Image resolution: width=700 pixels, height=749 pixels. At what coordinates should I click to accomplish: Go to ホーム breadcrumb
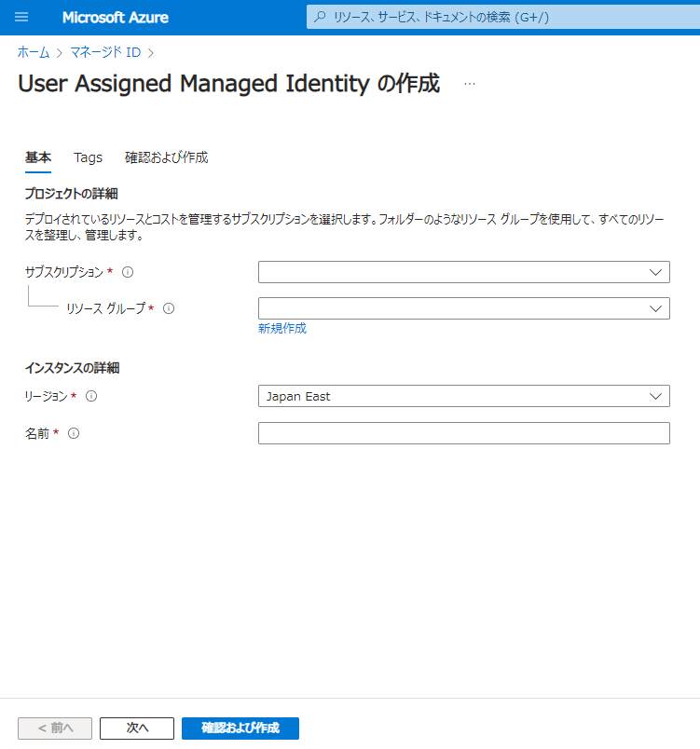(34, 52)
